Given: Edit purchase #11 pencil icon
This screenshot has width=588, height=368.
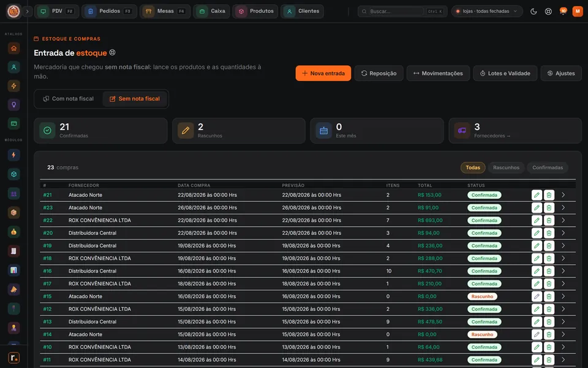Looking at the screenshot, I should click(x=537, y=360).
